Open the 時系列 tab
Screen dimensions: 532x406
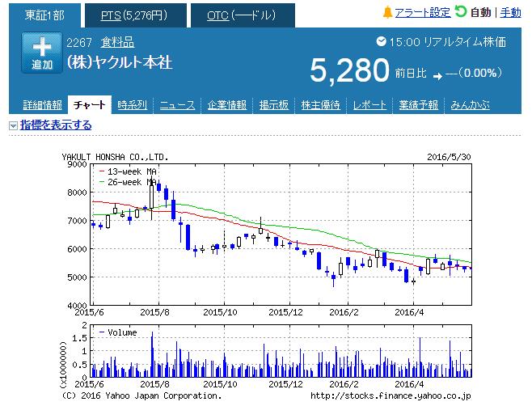click(x=132, y=105)
